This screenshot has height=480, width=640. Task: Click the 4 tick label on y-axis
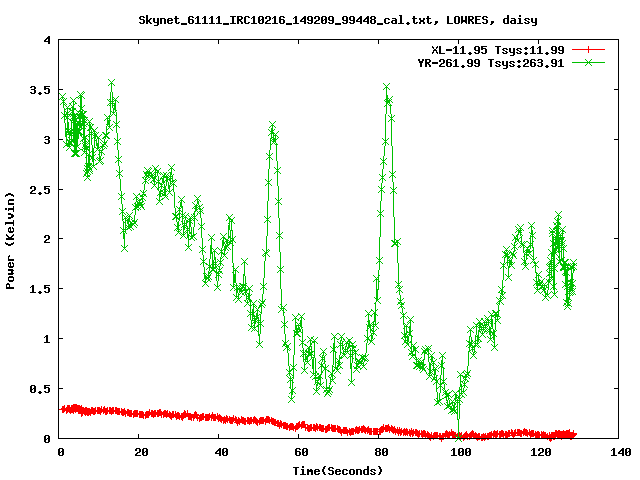(48, 40)
